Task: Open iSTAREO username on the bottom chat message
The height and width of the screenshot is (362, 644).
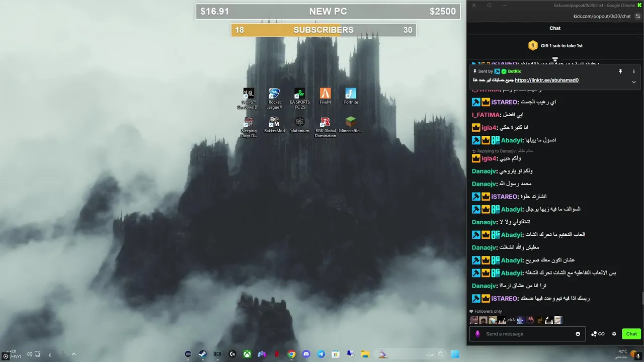Action: 505,299
